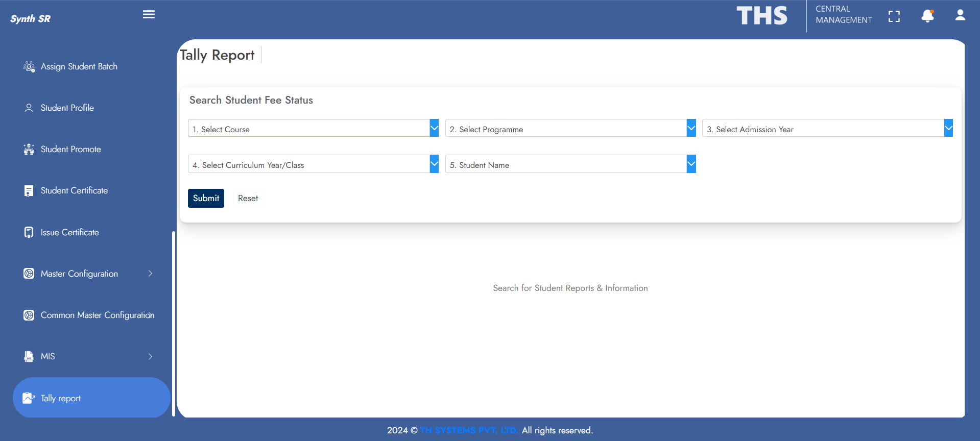Open the notifications bell
This screenshot has height=441, width=980.
click(927, 16)
